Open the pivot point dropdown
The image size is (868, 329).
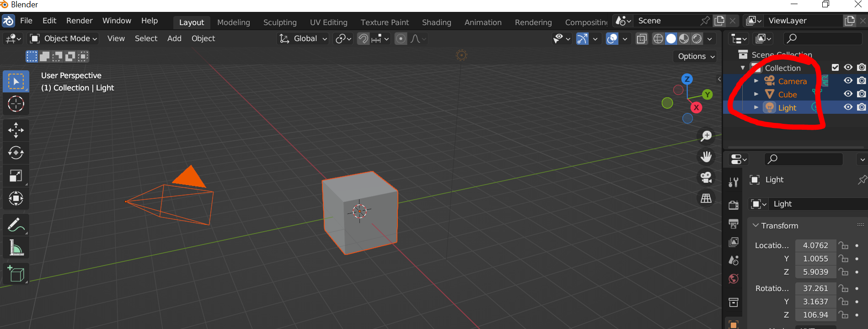tap(343, 39)
